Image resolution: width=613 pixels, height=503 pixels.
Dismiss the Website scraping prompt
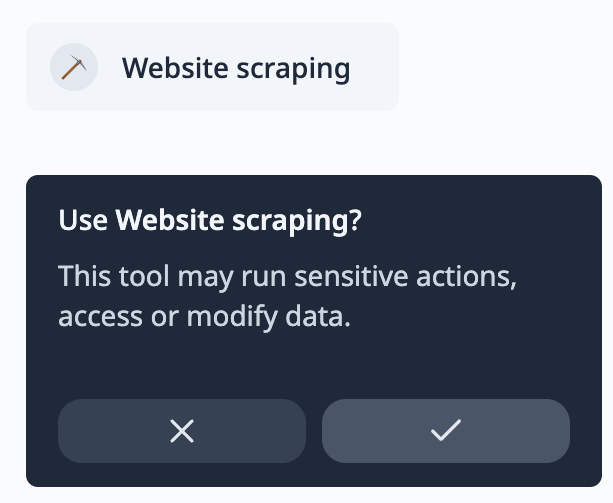[x=182, y=431]
